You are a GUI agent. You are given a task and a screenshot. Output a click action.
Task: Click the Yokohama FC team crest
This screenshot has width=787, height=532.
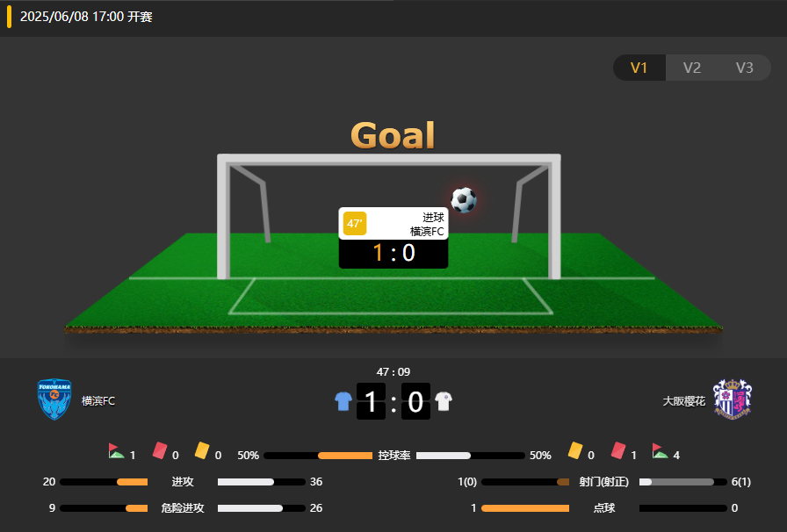point(54,399)
